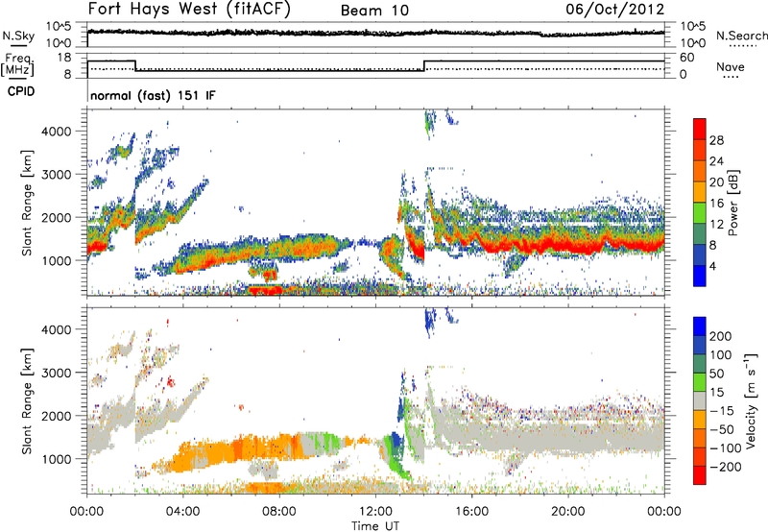Click the "Fort Hays West (fitACF)" title

189,9
